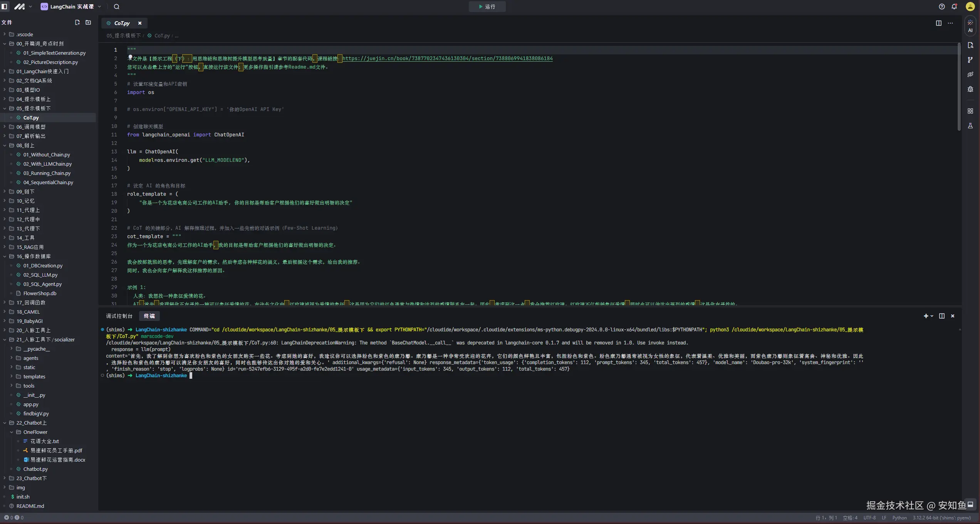
Task: Expand the 09_链下 folder
Action: click(25, 191)
